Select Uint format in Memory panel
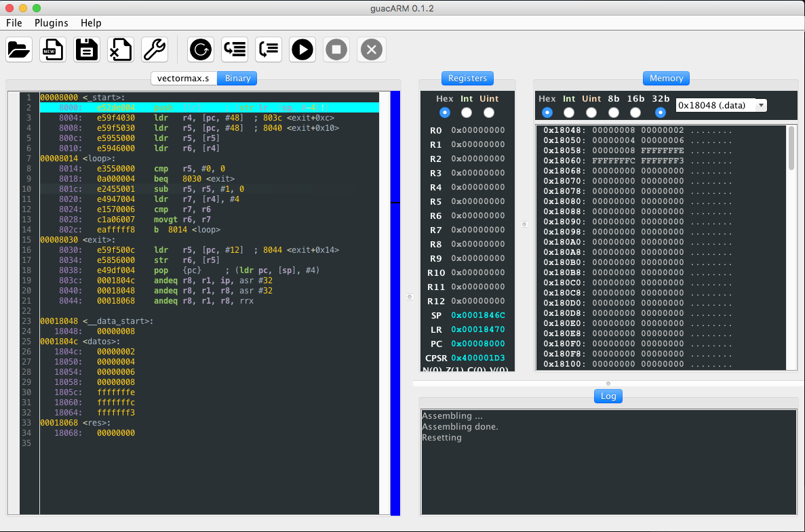The width and height of the screenshot is (805, 532). click(591, 112)
